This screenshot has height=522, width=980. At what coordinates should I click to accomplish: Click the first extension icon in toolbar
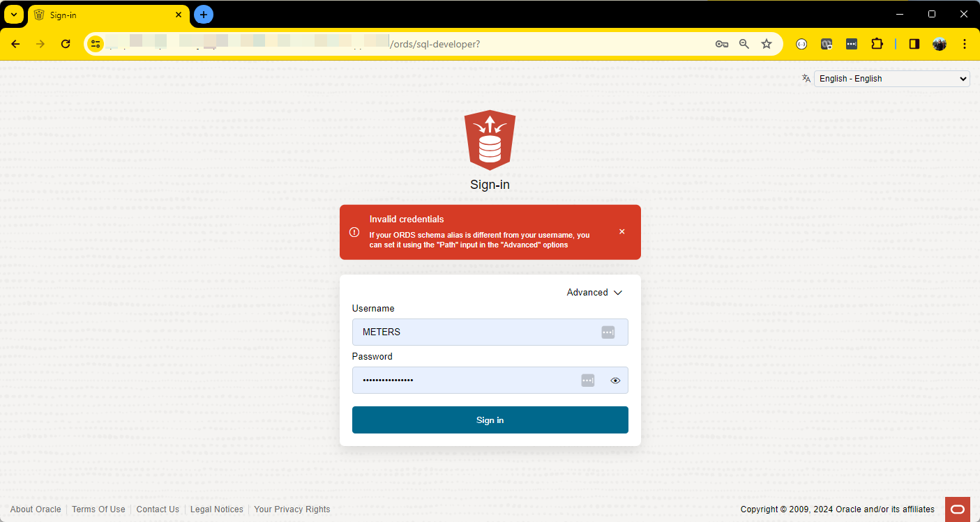pos(801,44)
